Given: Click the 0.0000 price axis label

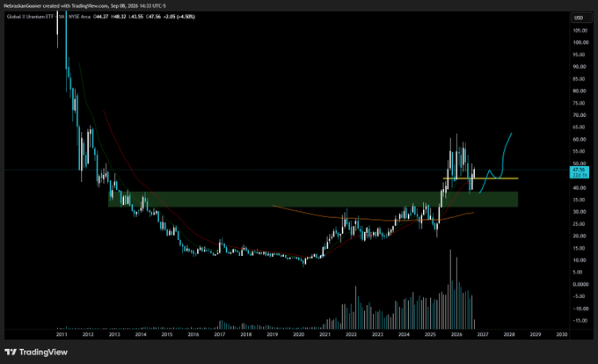Looking at the screenshot, I should 580,284.
